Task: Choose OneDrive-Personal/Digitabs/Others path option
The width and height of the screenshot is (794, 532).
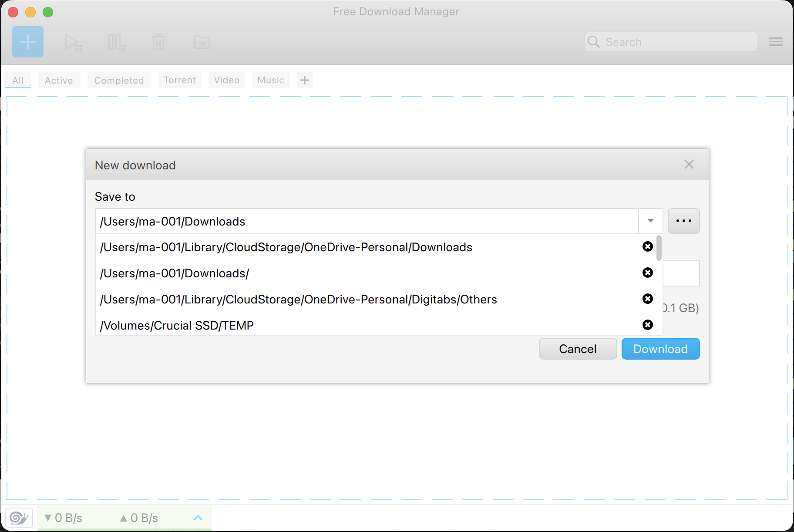Action: pyautogui.click(x=367, y=300)
